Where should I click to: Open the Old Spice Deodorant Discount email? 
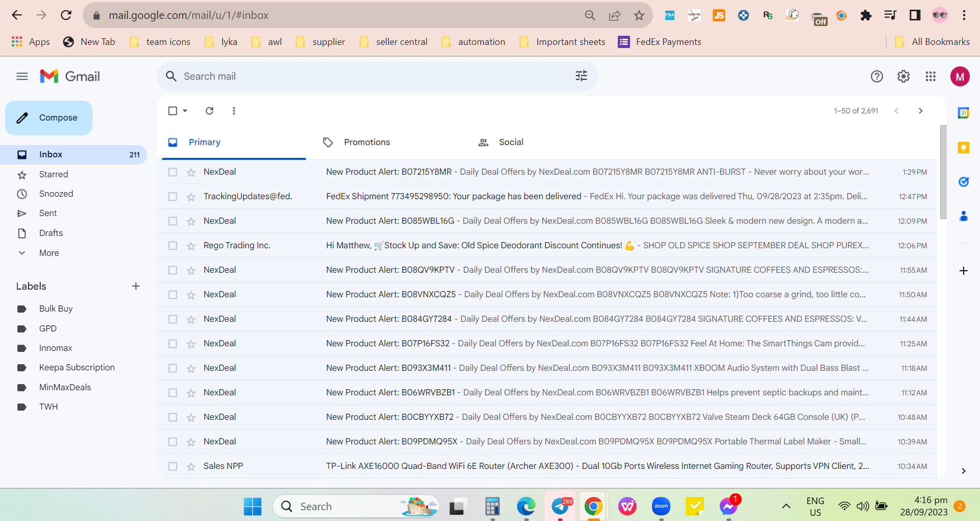coord(547,246)
